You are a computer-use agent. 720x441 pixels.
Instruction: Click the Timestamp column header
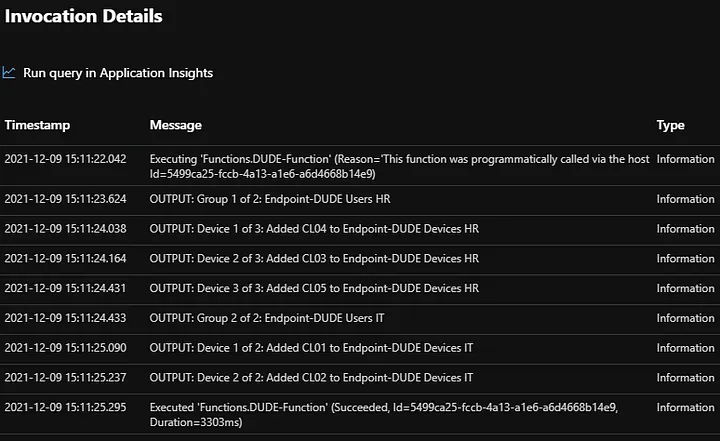coord(37,125)
